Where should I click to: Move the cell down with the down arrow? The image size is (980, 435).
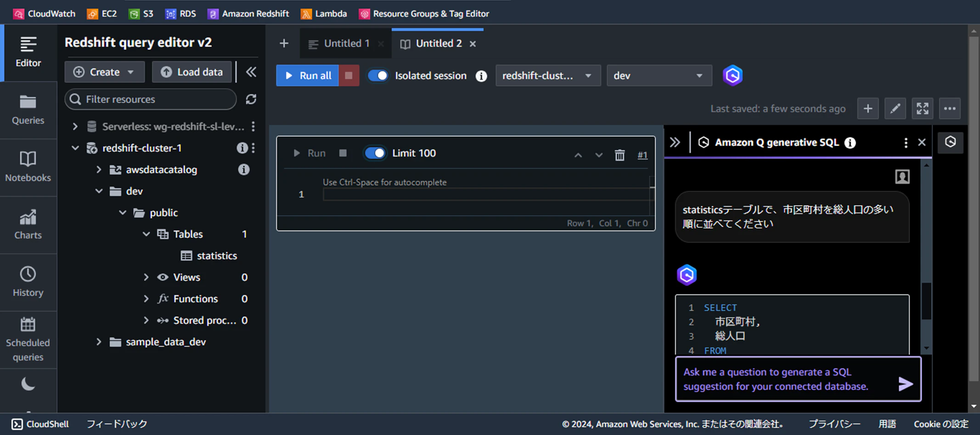click(599, 155)
